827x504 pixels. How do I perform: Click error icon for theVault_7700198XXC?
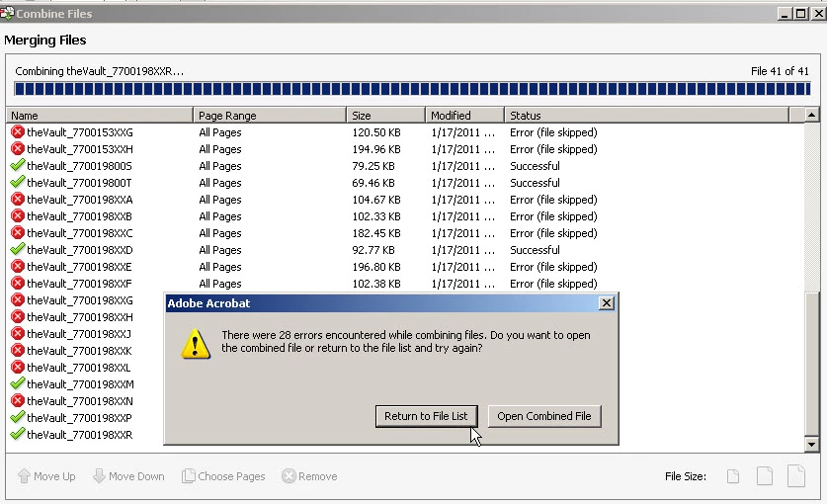coord(18,233)
